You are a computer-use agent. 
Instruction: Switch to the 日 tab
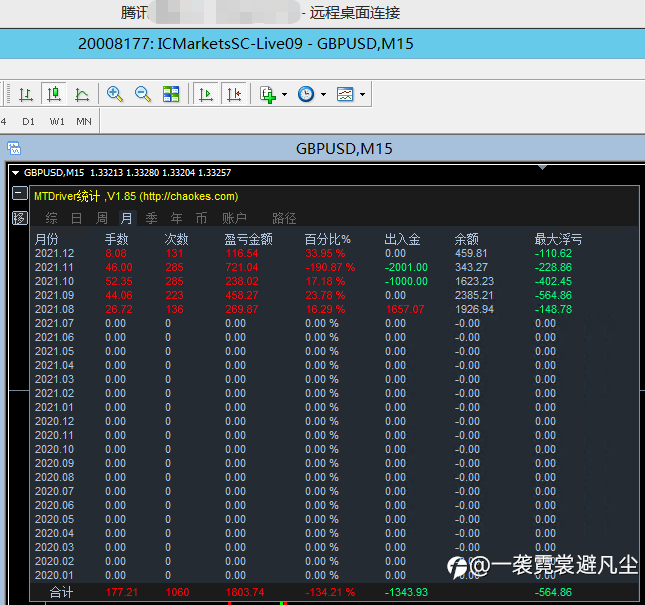[x=77, y=218]
